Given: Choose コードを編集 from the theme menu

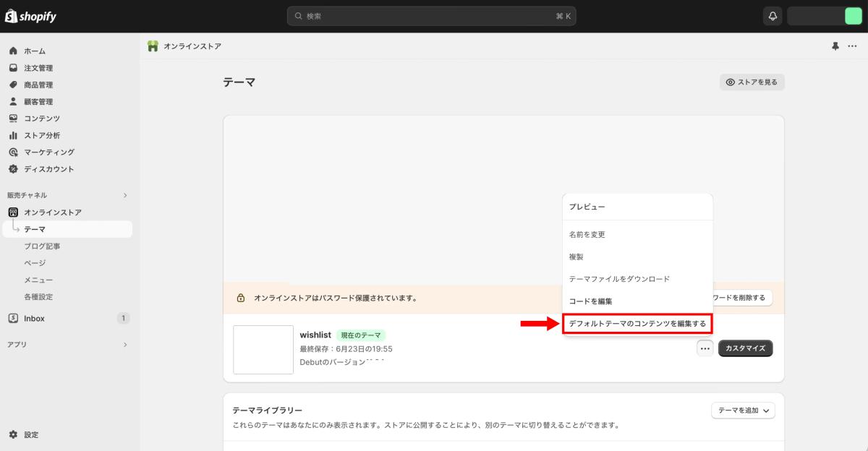Looking at the screenshot, I should 637,301.
